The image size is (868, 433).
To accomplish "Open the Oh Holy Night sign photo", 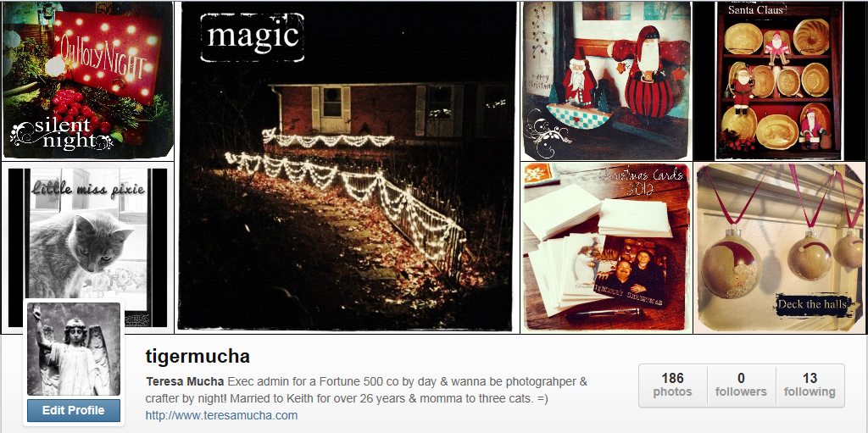I will [x=87, y=80].
